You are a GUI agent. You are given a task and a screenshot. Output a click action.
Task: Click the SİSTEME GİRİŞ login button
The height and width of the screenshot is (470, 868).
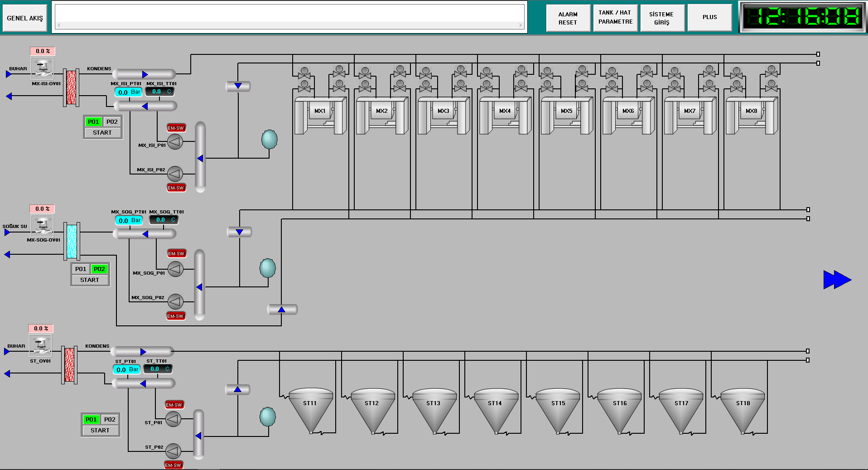(662, 18)
